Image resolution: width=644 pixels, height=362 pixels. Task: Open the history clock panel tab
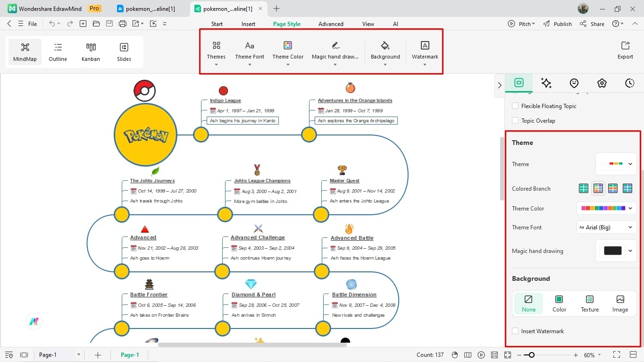630,83
